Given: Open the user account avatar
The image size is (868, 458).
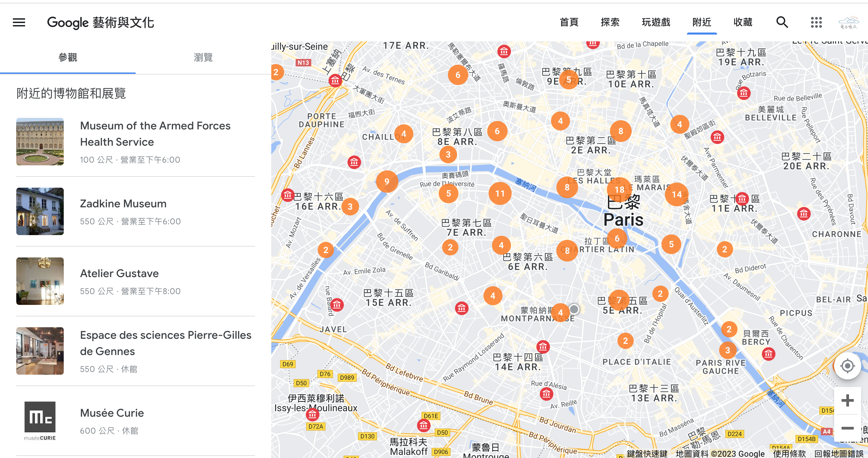Looking at the screenshot, I should tap(849, 22).
